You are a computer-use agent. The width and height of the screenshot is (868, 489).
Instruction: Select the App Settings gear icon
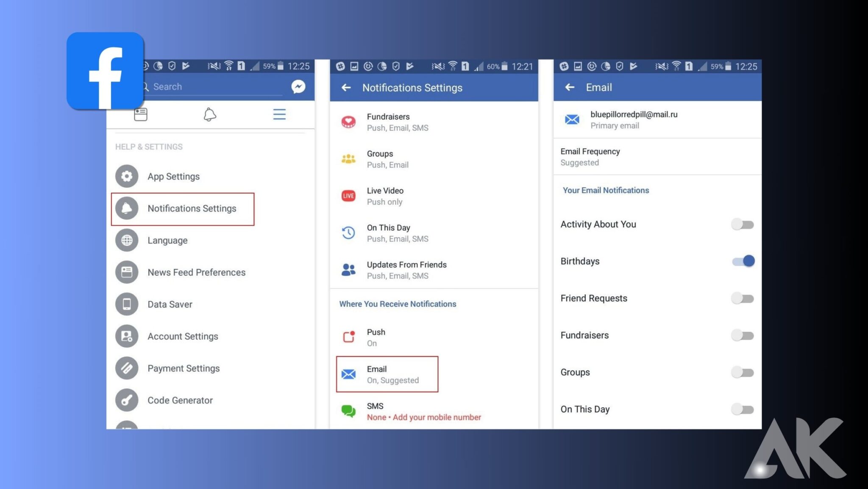click(x=126, y=176)
